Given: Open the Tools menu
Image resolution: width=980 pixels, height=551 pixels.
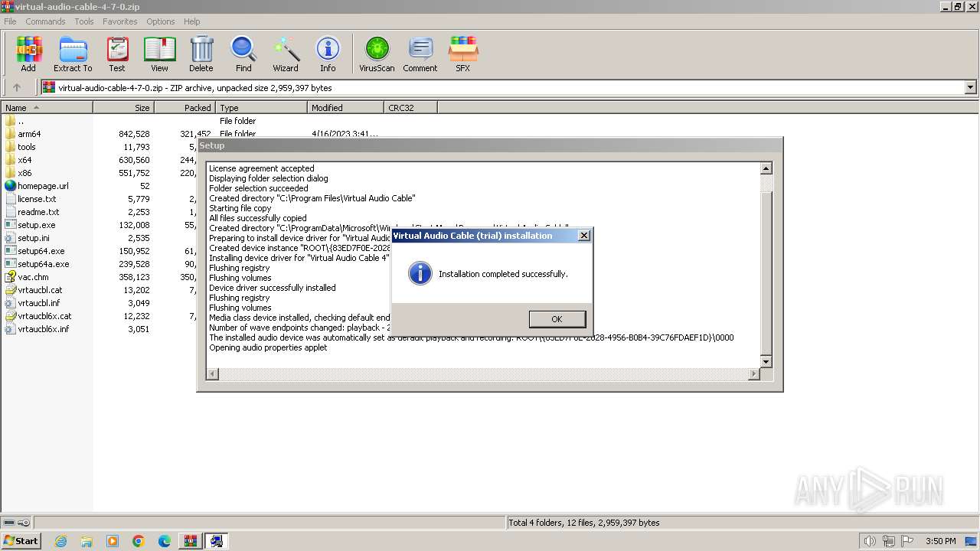Looking at the screenshot, I should point(84,21).
